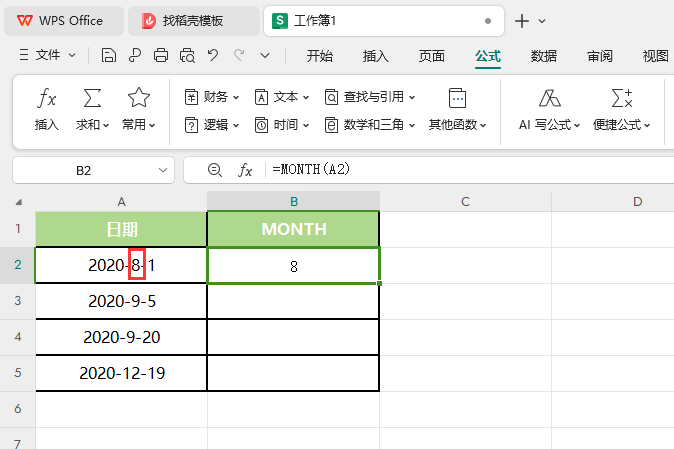Select row 5 header
This screenshot has height=449, width=674.
click(18, 373)
